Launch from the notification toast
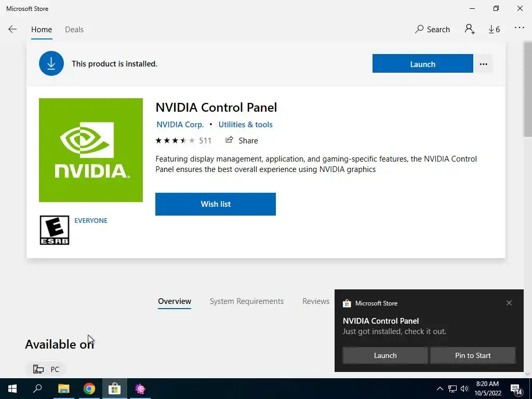 (x=385, y=355)
